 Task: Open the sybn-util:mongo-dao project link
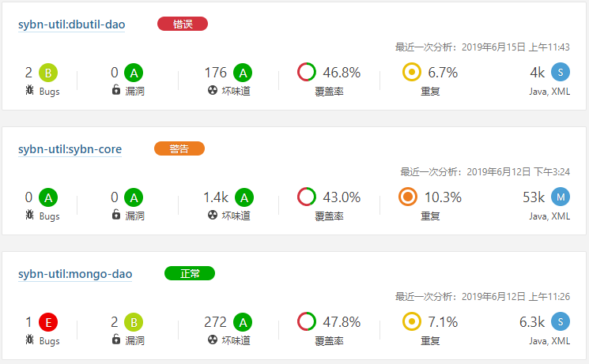(75, 274)
